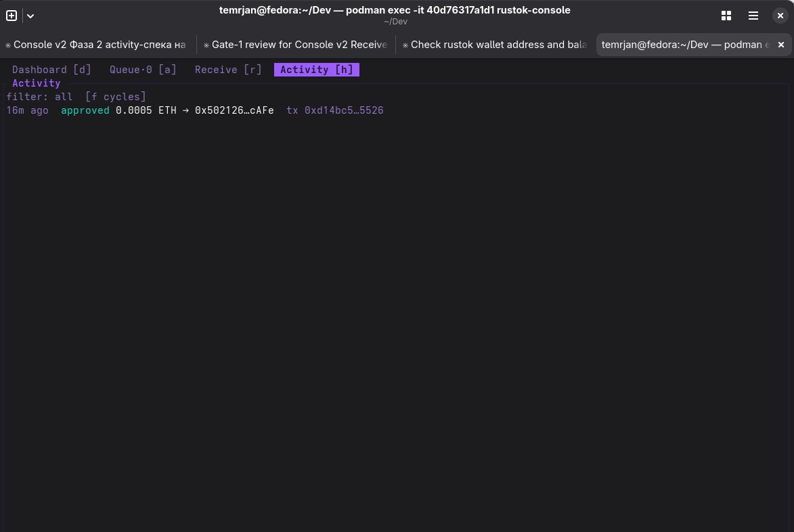Click the '0.0005 ETH' amount
The width and height of the screenshot is (794, 532).
[x=146, y=110]
